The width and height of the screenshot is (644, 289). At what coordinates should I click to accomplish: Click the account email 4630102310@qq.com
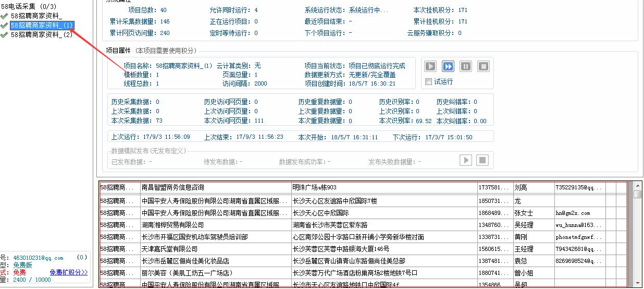tap(38, 258)
